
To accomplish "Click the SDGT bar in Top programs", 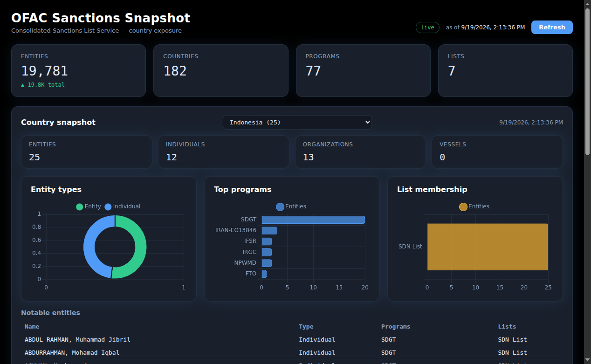I will point(313,220).
